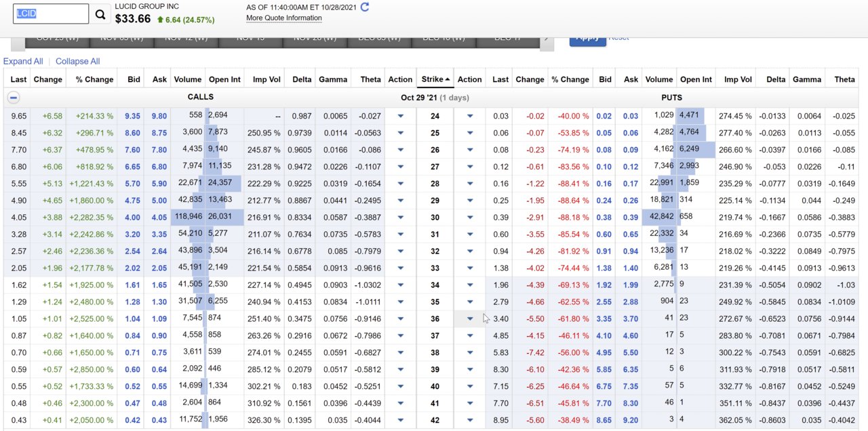Open calls Action dropdown for strike 24
The height and width of the screenshot is (431, 868).
(400, 116)
